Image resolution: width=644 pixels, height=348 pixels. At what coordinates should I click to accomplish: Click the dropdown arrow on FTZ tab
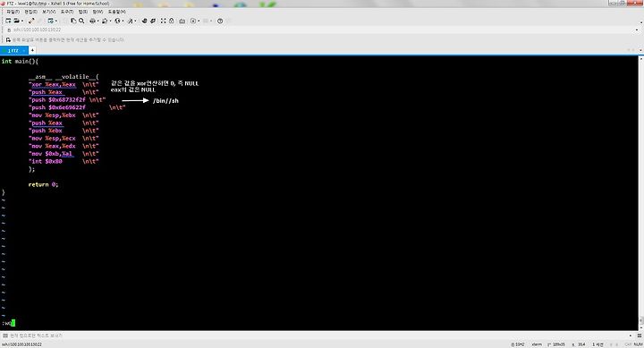24,50
